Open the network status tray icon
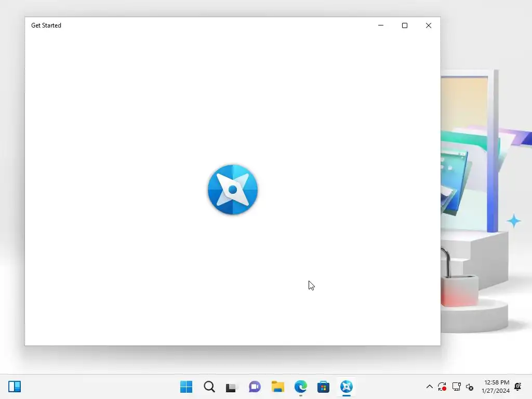Screen dimensions: 532x399 [x=456, y=387]
